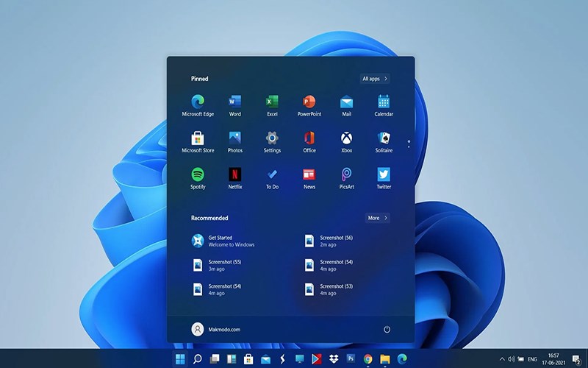The height and width of the screenshot is (368, 588).
Task: Click the battery icon in system tray
Action: pos(521,359)
